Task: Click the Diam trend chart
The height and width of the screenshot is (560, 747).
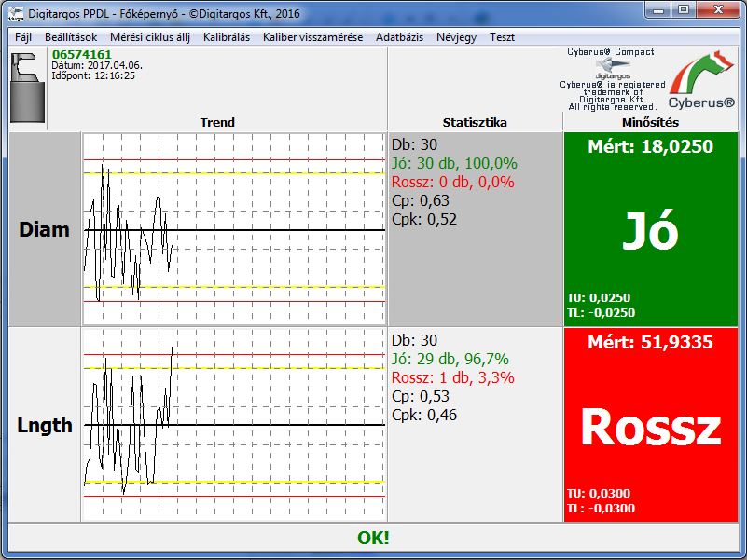Action: (234, 229)
